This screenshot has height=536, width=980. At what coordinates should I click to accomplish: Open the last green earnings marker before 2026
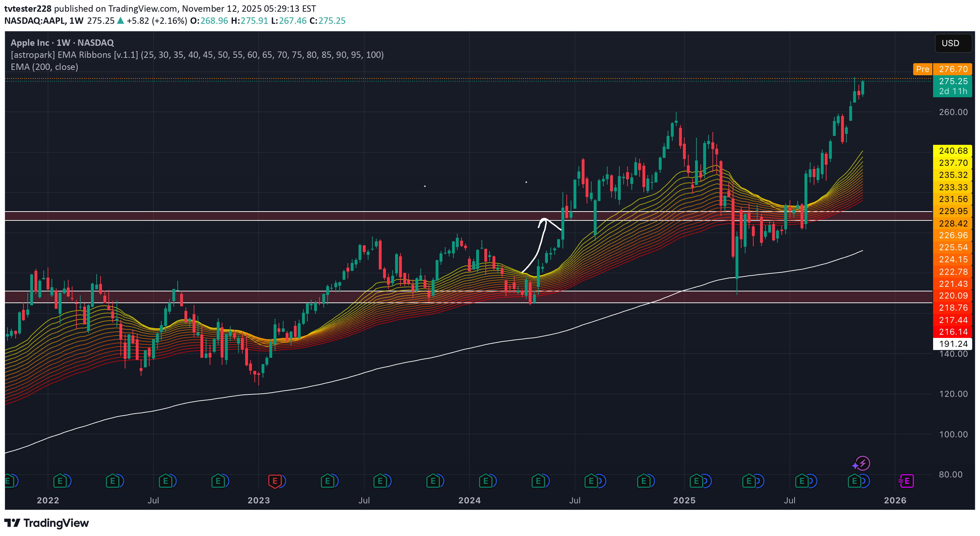(854, 481)
